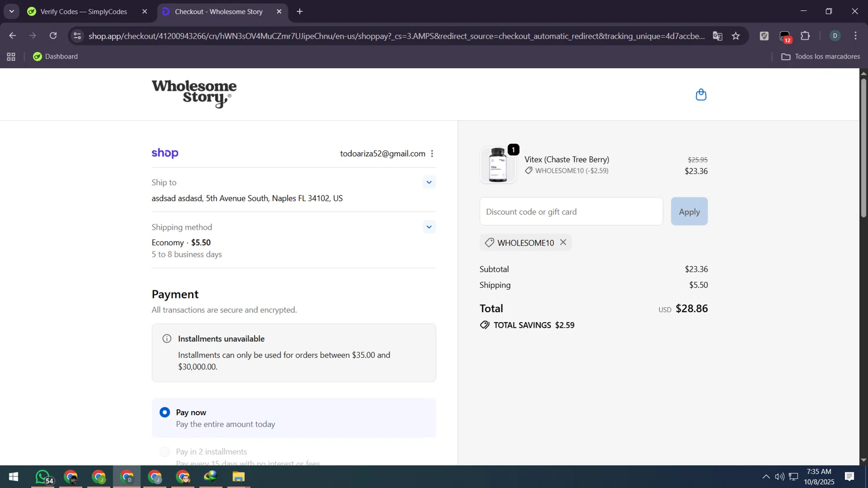
Task: Open the apps grid in bookmarks bar
Action: (x=11, y=57)
